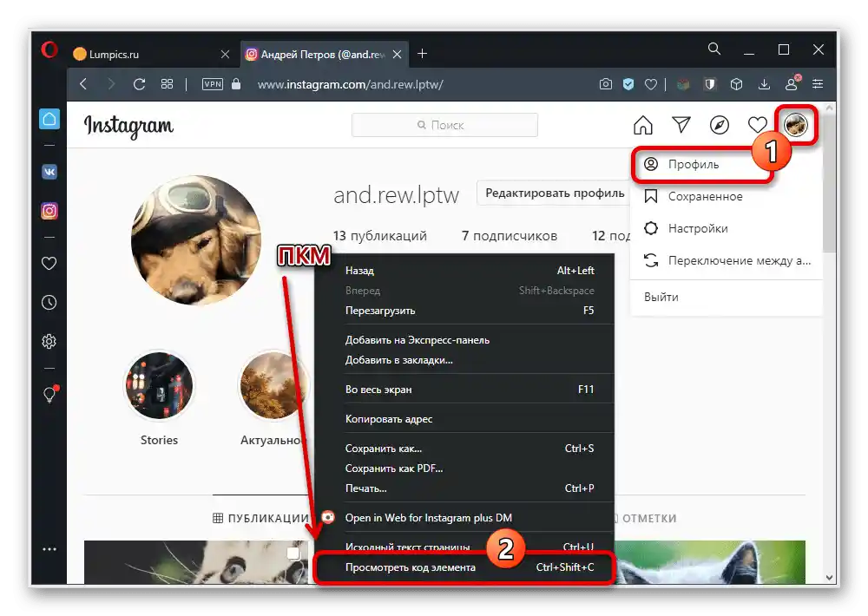Choose Перезагрузить in the context menu

pyautogui.click(x=465, y=311)
